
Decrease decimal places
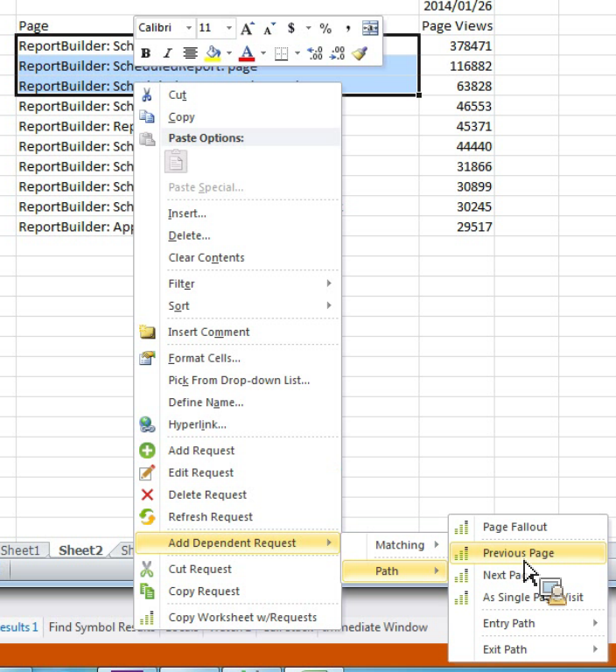tap(338, 53)
